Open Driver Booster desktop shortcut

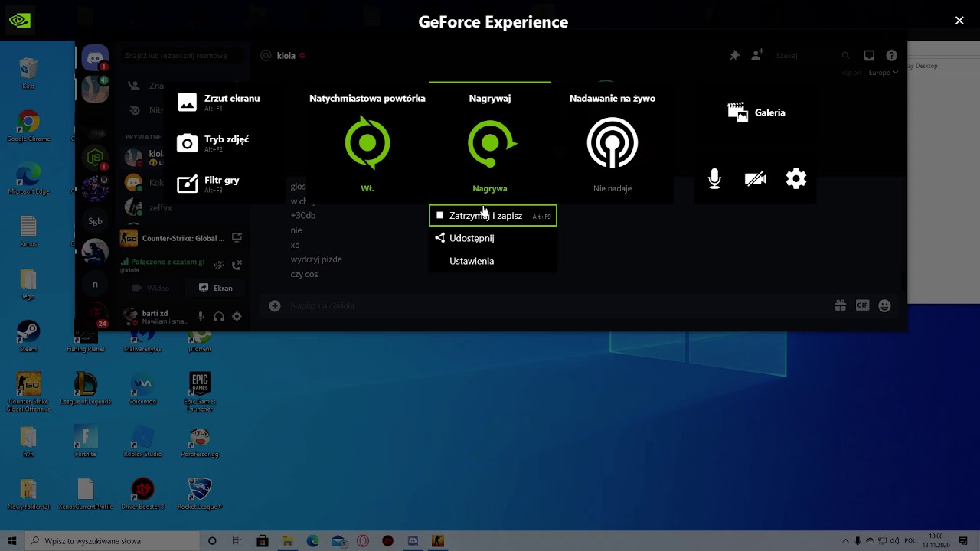pyautogui.click(x=142, y=494)
